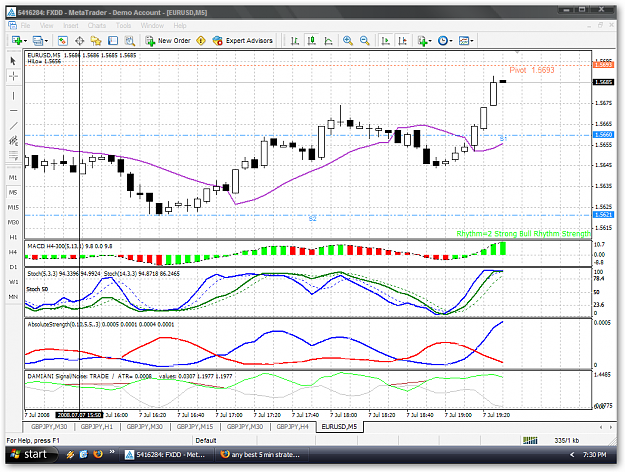Select the Crosshair tool in side toolbar
Screen dimensions: 625x472
[13, 76]
